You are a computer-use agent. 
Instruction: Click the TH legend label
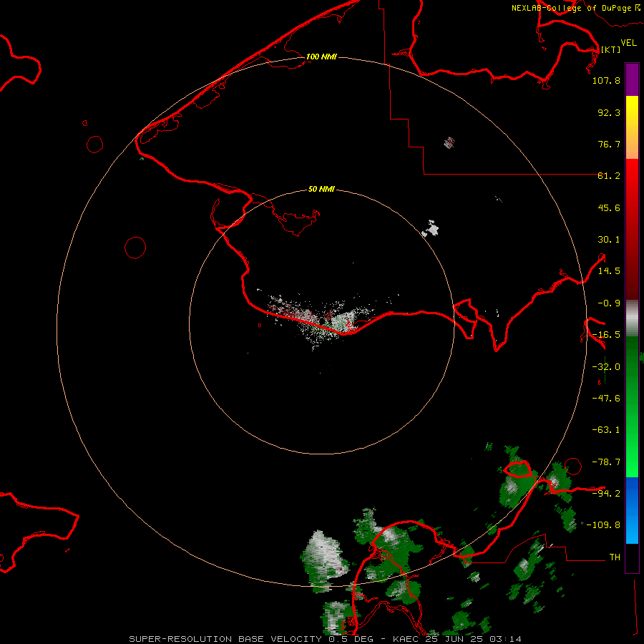click(x=615, y=557)
